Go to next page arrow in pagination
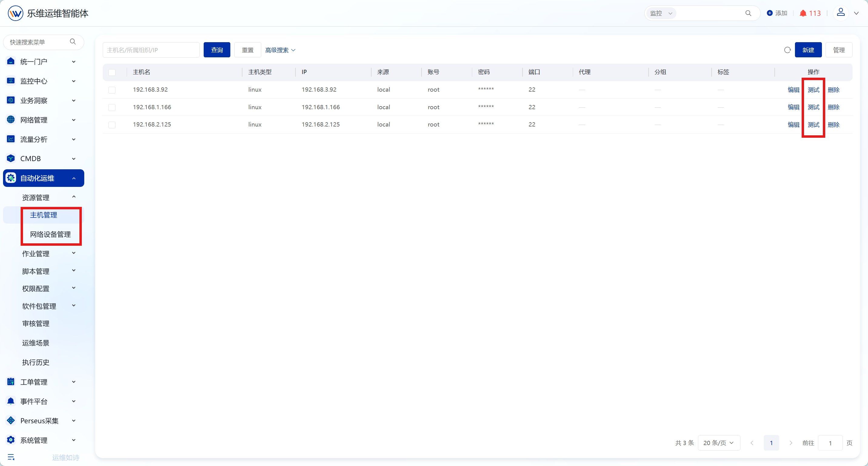 point(790,443)
